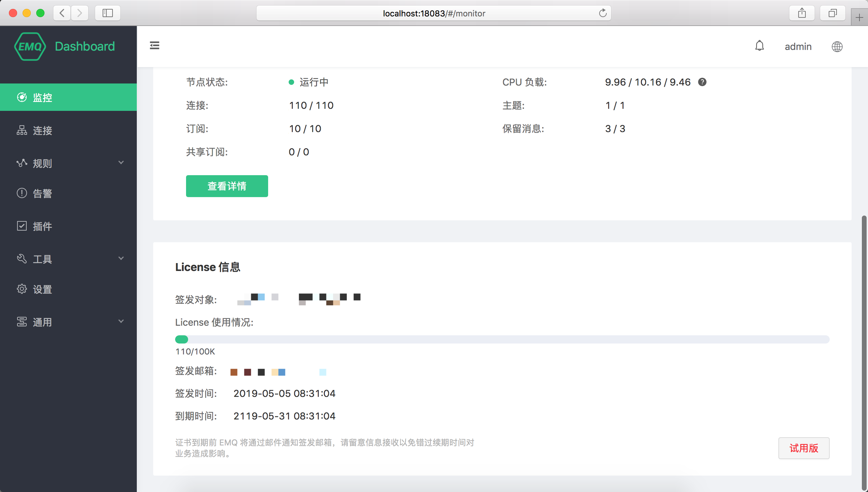The image size is (868, 492).
Task: Click topic count 1 / 1
Action: pyautogui.click(x=615, y=105)
